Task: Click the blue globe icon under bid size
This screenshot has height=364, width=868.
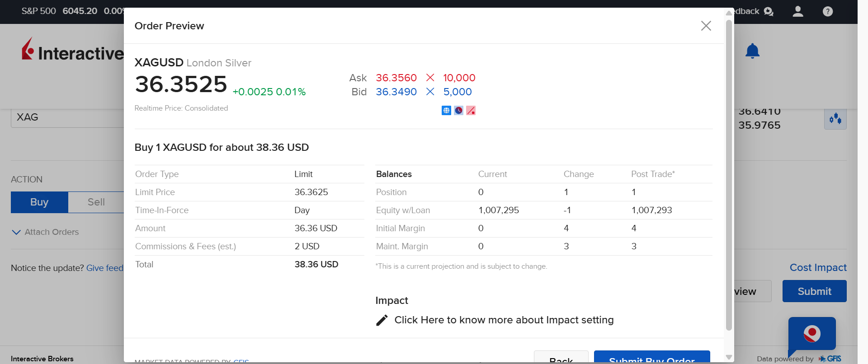Action: click(446, 111)
